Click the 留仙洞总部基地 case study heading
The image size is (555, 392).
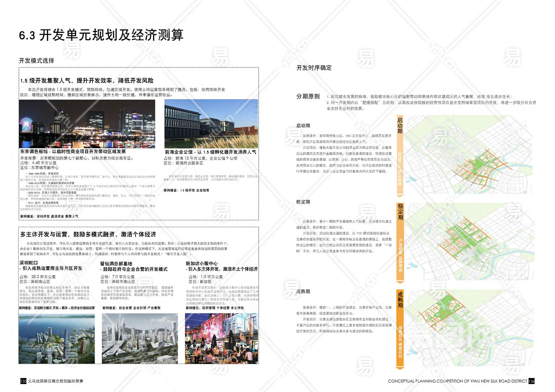click(x=116, y=264)
